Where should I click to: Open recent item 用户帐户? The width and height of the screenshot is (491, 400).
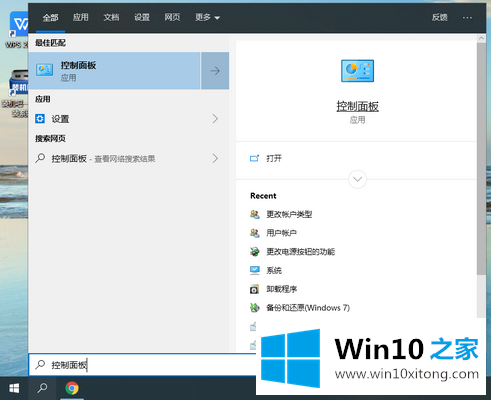pyautogui.click(x=281, y=233)
